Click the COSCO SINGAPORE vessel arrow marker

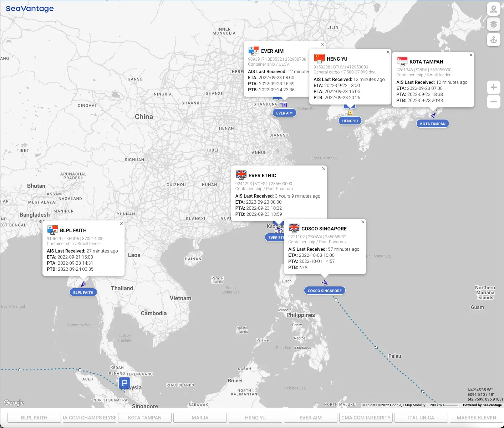click(325, 282)
